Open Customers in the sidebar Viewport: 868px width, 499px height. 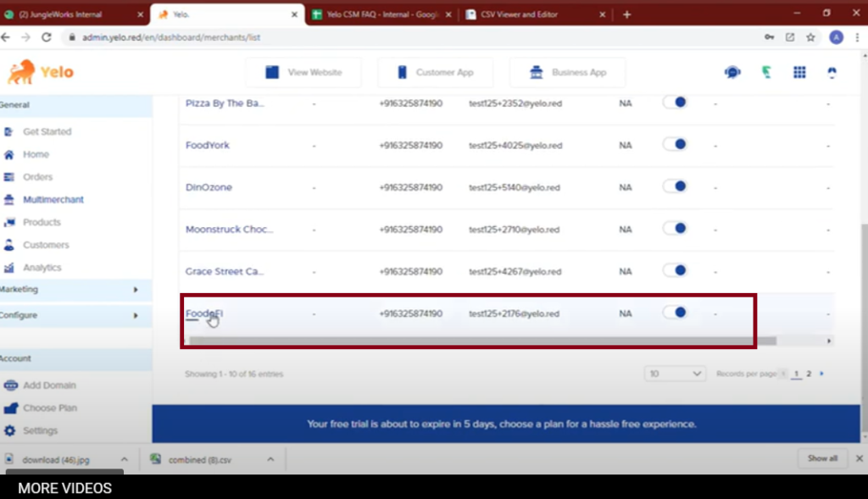46,245
